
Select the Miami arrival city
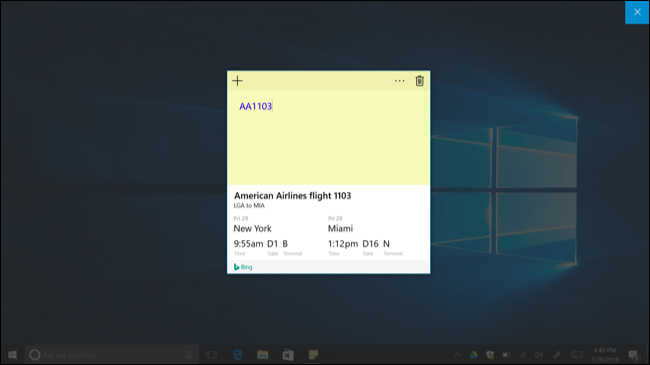coord(340,229)
